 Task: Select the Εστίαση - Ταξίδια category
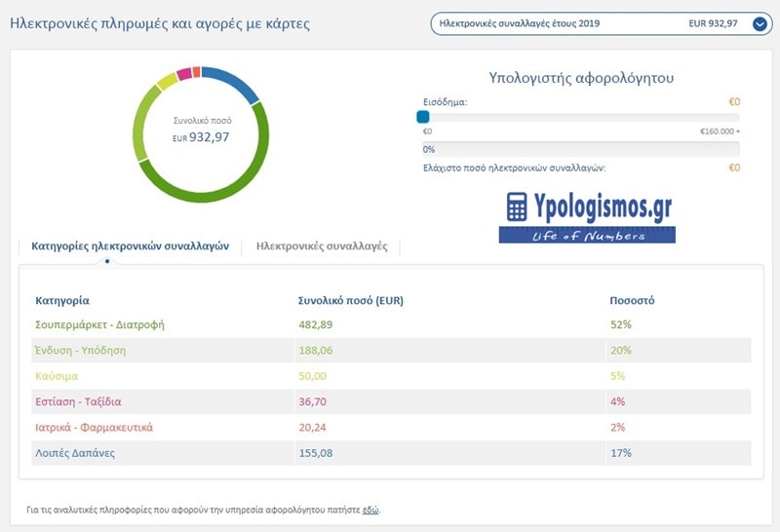(78, 401)
